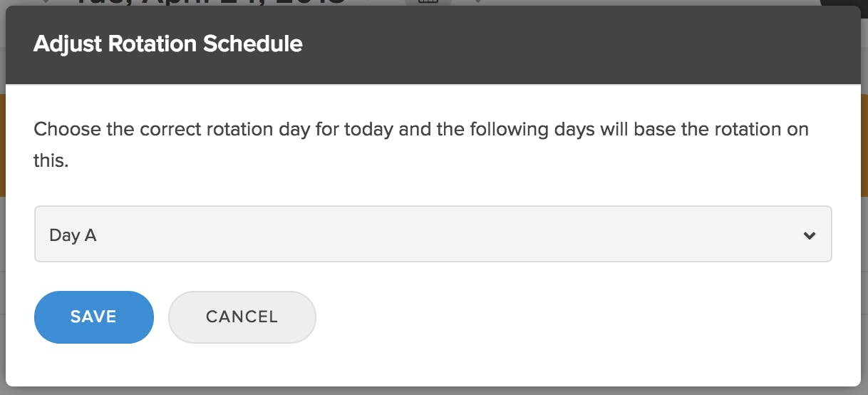Select the rotation day field showing Day A
The height and width of the screenshot is (395, 868).
pyautogui.click(x=433, y=235)
